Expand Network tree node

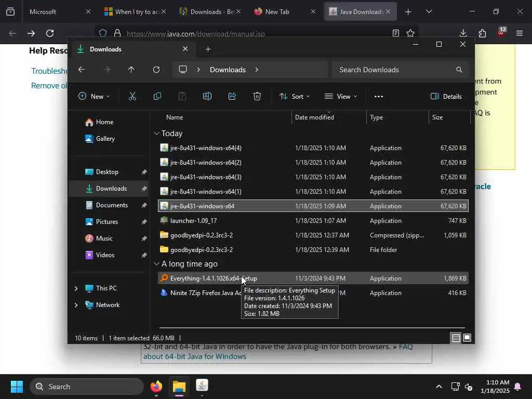(x=76, y=304)
